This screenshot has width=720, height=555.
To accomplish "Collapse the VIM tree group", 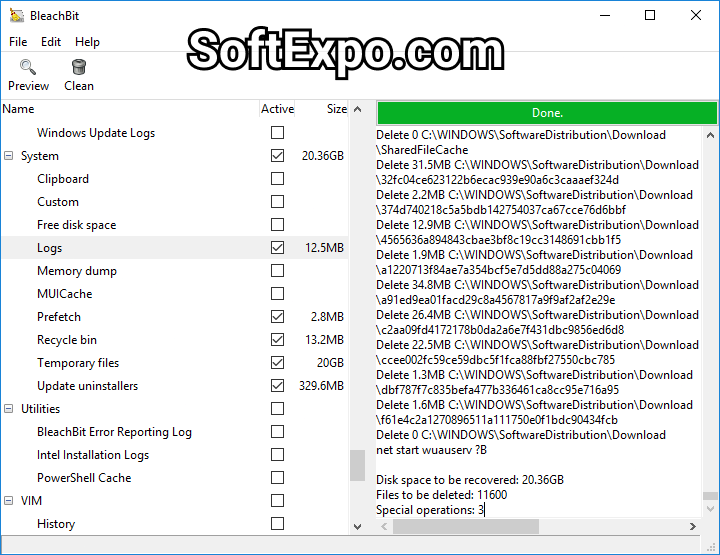I will (9, 500).
